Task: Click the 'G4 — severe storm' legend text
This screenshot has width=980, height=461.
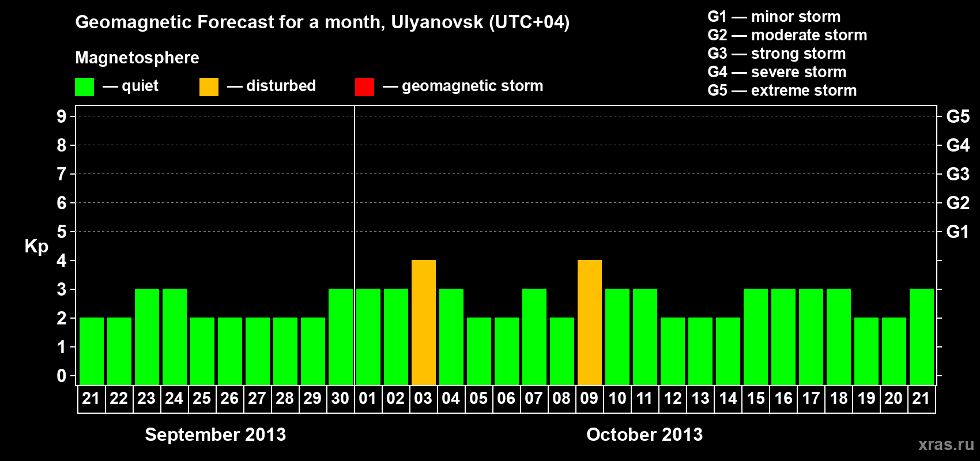Action: point(777,72)
